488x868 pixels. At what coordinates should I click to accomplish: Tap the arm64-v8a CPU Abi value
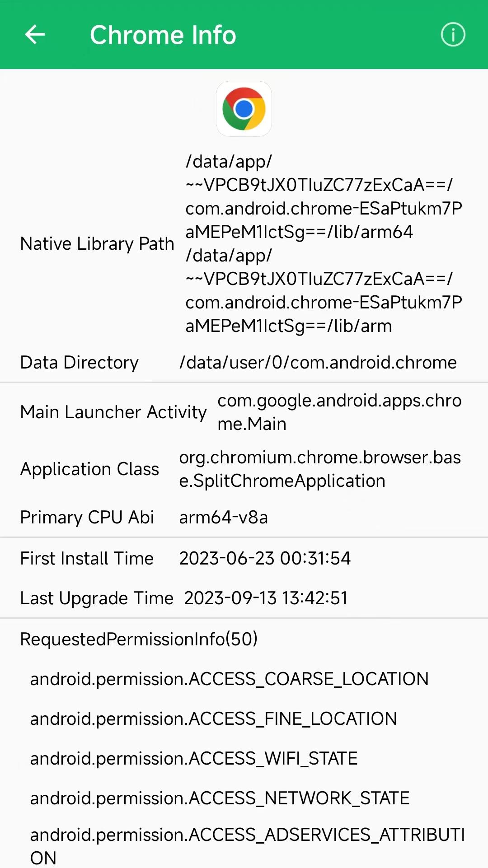tap(223, 518)
